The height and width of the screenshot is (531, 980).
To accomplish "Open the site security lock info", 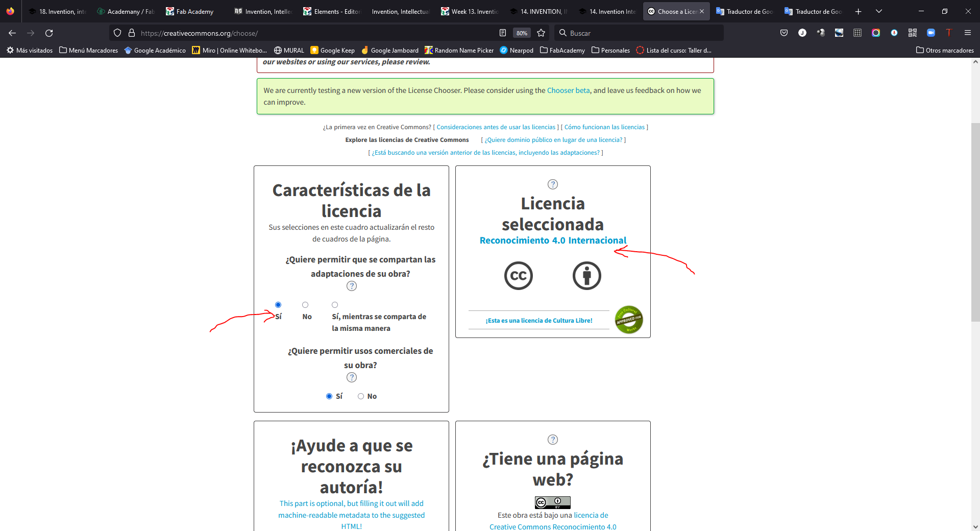I will coord(132,33).
